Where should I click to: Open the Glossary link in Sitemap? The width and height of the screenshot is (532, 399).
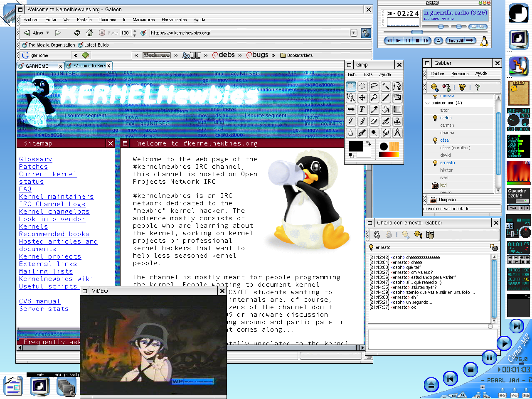[36, 159]
